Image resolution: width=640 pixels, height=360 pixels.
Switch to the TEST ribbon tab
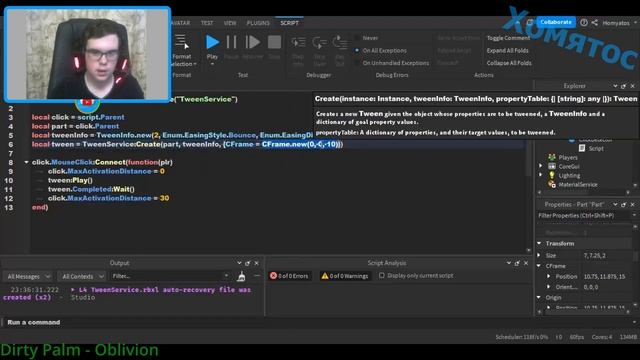[207, 23]
